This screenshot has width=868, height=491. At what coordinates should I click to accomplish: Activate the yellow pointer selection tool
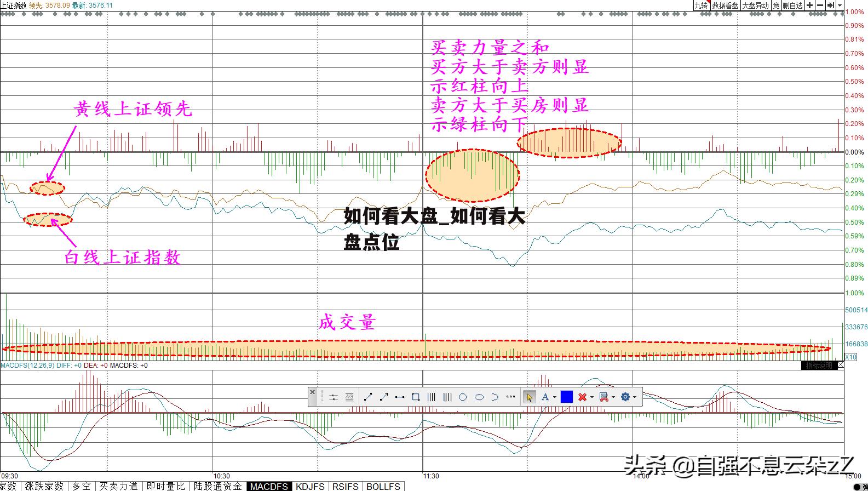click(x=529, y=397)
